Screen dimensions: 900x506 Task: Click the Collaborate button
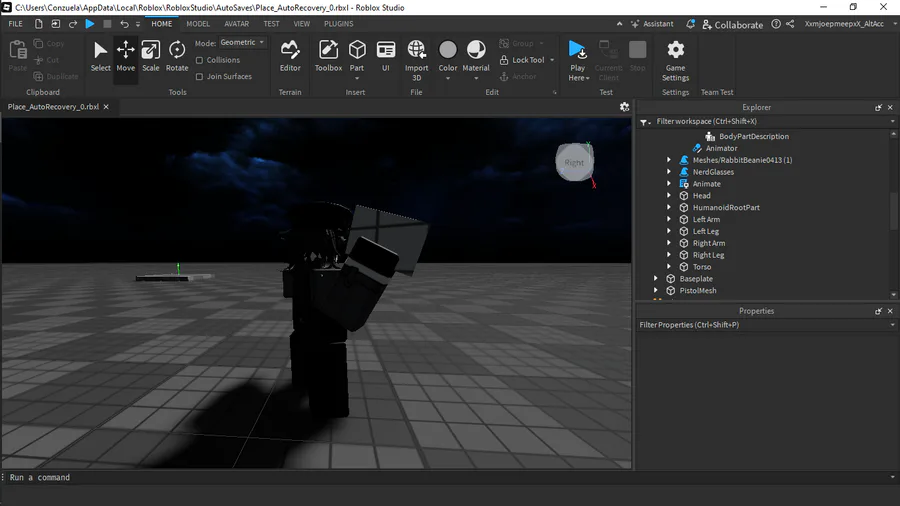[x=732, y=25]
